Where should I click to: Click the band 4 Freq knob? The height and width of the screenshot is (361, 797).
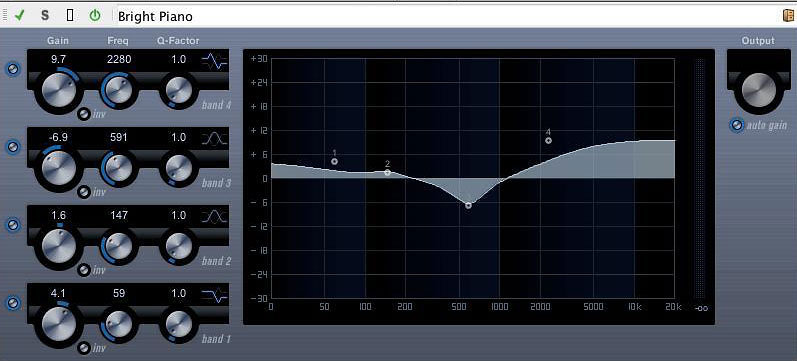coord(119,90)
